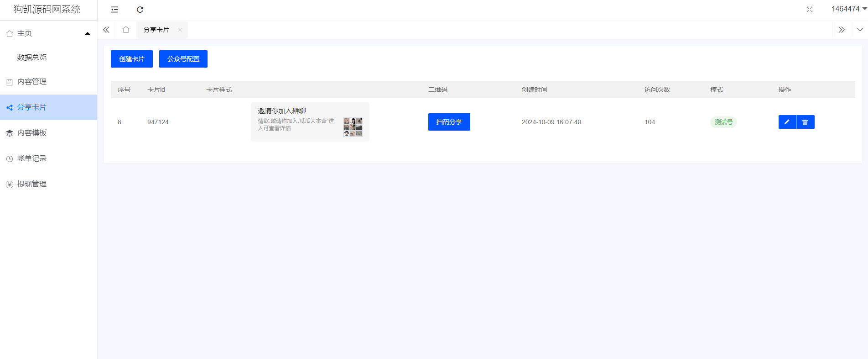
Task: Click the 扫码分享 QR code button
Action: point(449,122)
